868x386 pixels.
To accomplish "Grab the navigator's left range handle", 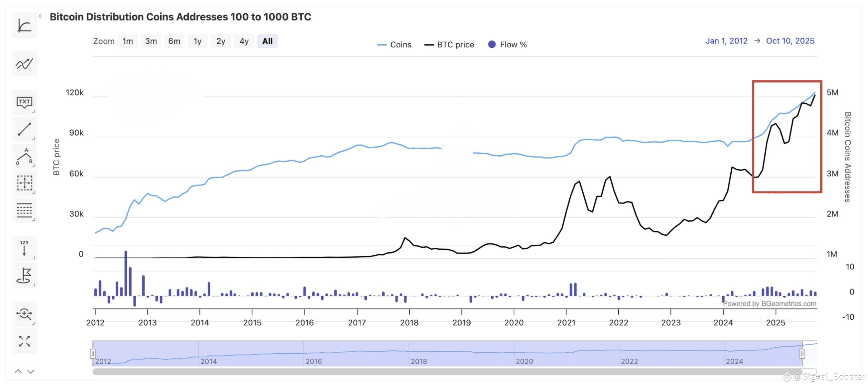I will pyautogui.click(x=93, y=354).
